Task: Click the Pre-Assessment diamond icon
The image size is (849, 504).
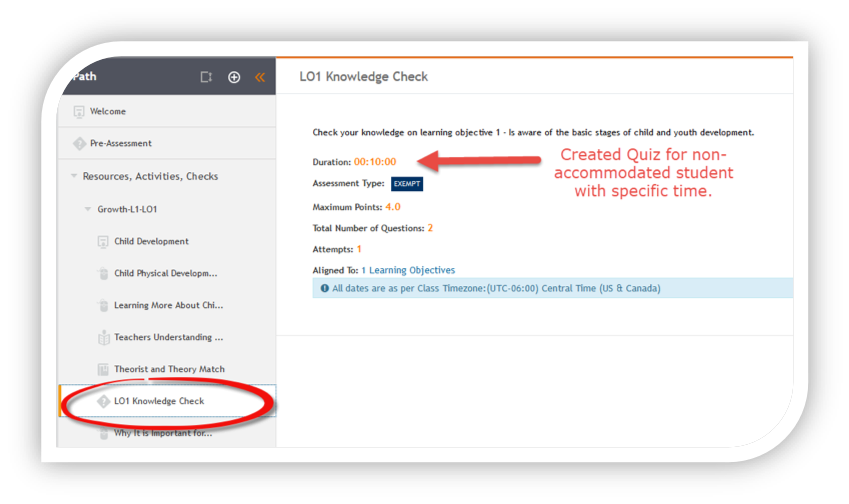Action: [78, 144]
